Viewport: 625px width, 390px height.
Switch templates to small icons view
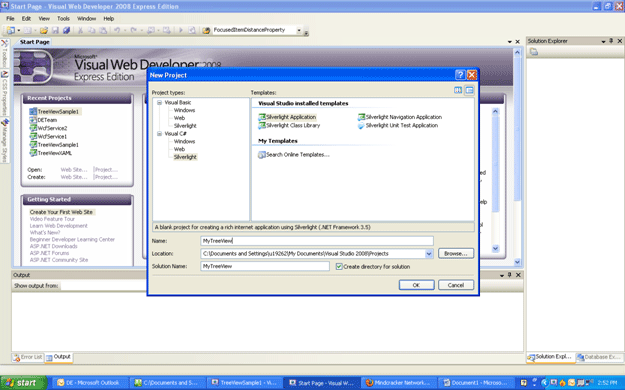click(470, 91)
